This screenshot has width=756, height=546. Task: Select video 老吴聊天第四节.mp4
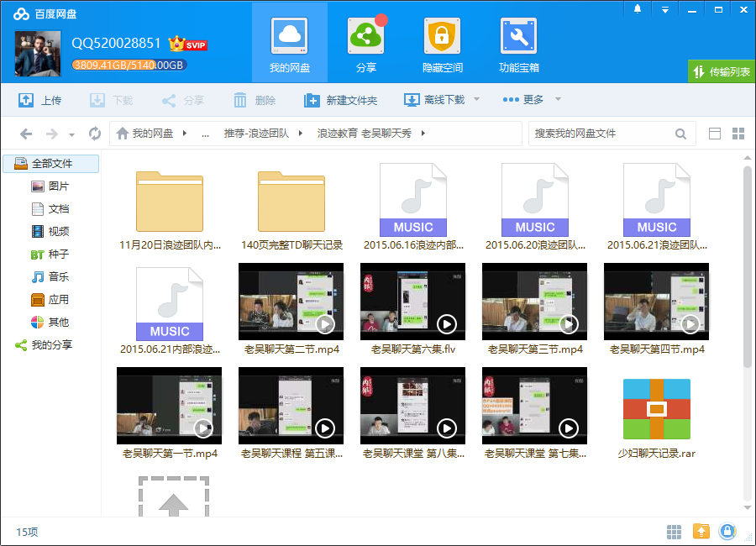point(657,308)
